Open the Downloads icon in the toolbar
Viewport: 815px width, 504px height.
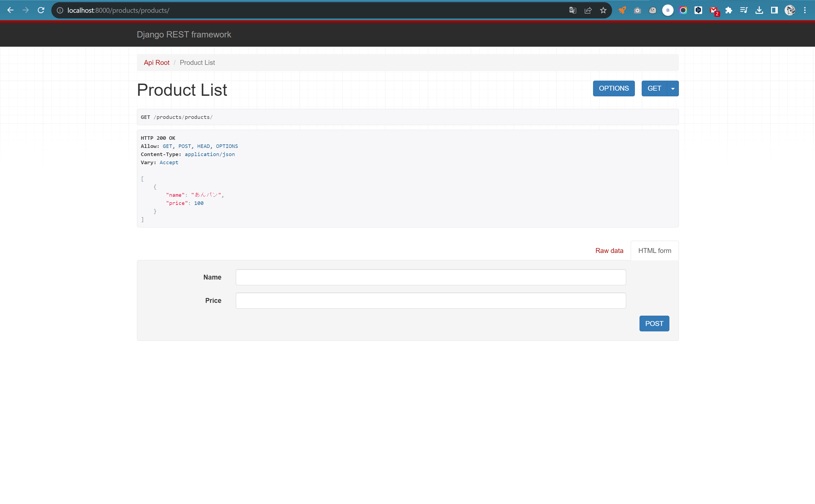[760, 10]
